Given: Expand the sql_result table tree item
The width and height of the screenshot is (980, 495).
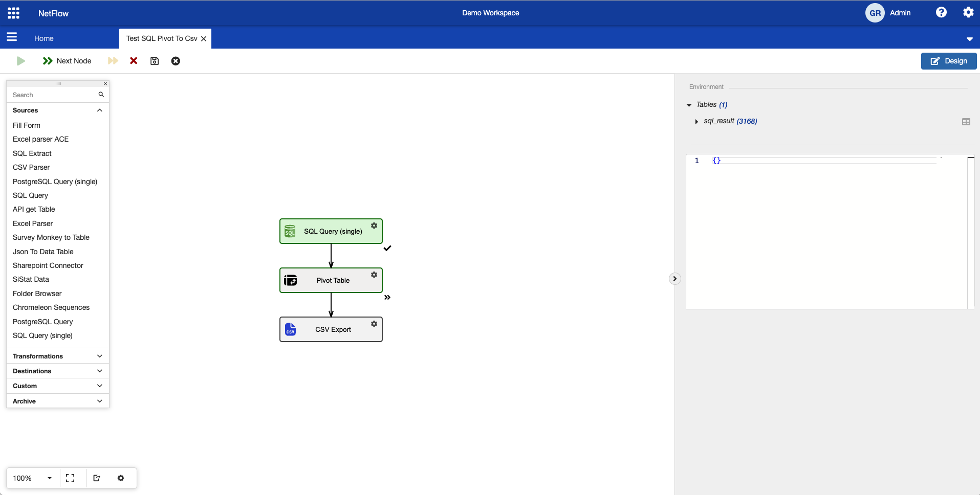Looking at the screenshot, I should (696, 122).
